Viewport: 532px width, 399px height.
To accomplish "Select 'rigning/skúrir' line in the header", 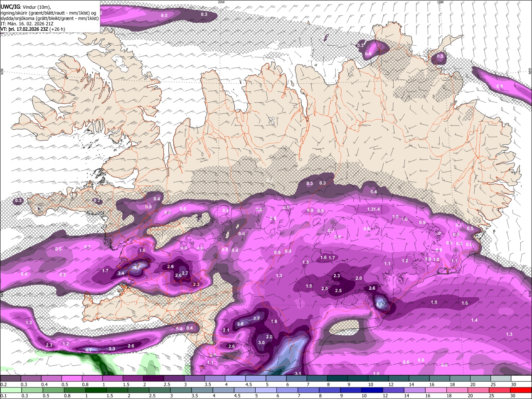I will [48, 12].
